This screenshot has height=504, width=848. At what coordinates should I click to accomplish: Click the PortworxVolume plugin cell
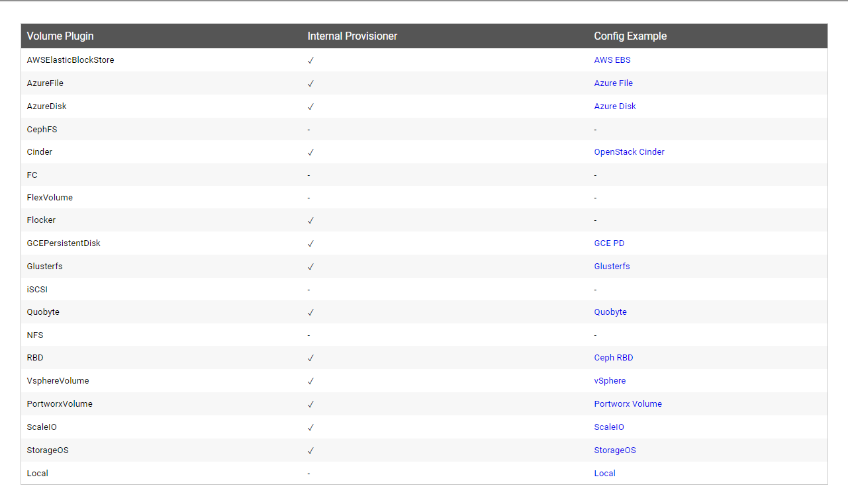tap(60, 404)
